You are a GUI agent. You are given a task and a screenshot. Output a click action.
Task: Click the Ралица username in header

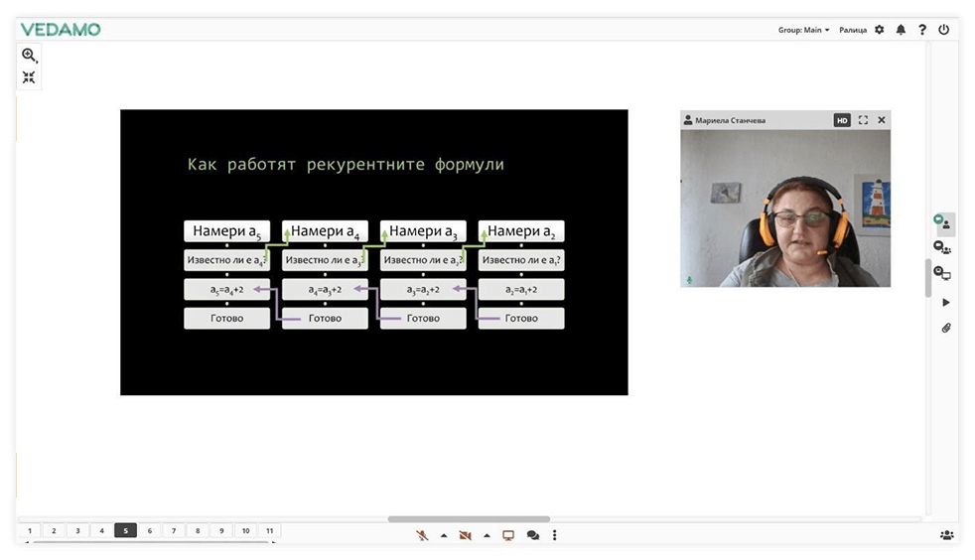click(853, 30)
